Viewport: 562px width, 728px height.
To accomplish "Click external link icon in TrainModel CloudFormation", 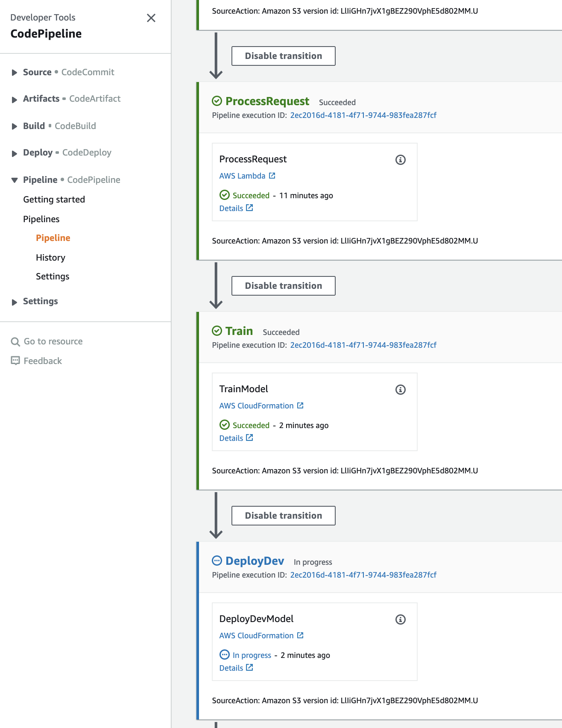I will point(300,405).
